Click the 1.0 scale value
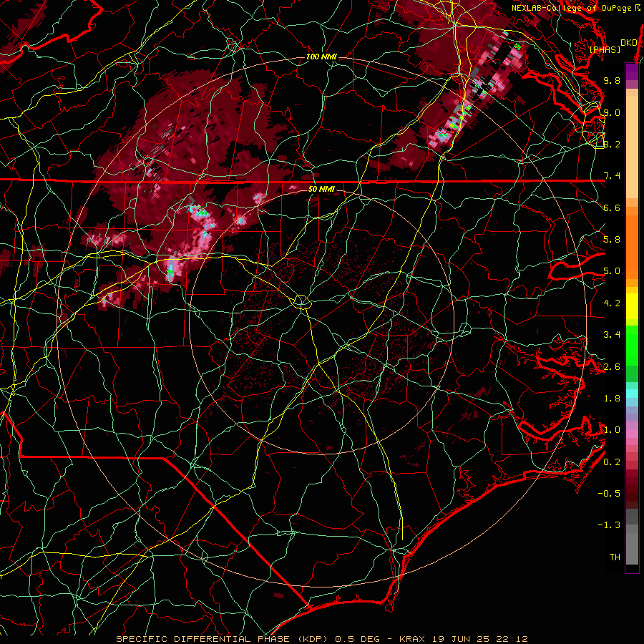Viewport: 644px width, 644px height. coord(612,430)
